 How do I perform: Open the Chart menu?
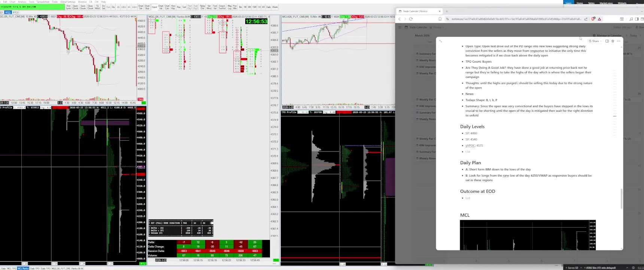pyautogui.click(x=12, y=2)
